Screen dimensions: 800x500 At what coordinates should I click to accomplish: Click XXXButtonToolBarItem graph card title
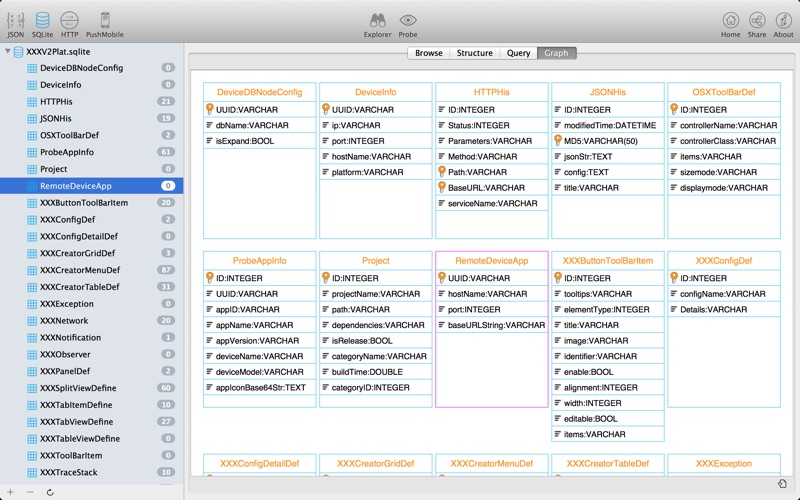coord(608,261)
